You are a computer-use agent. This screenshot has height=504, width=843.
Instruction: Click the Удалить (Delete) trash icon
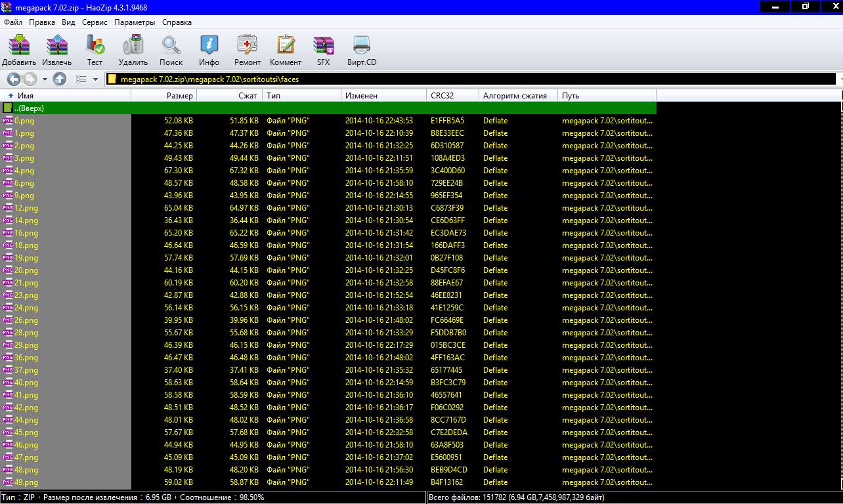pos(133,46)
